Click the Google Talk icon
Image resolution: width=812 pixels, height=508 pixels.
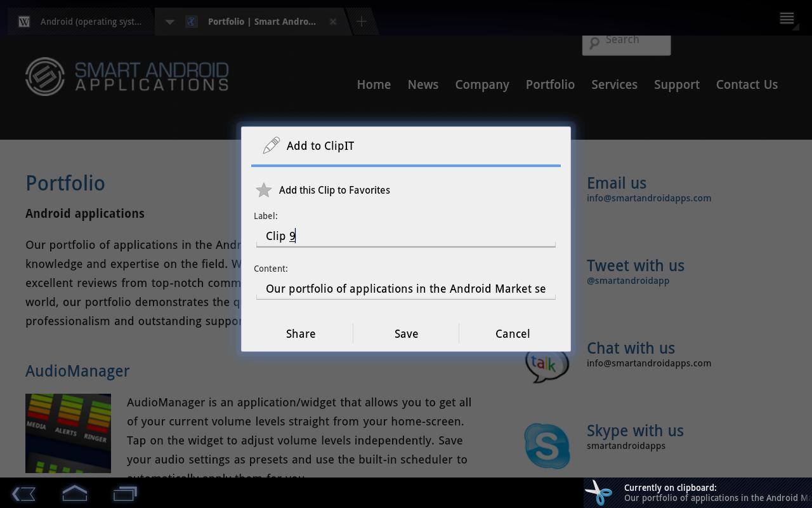click(x=547, y=365)
